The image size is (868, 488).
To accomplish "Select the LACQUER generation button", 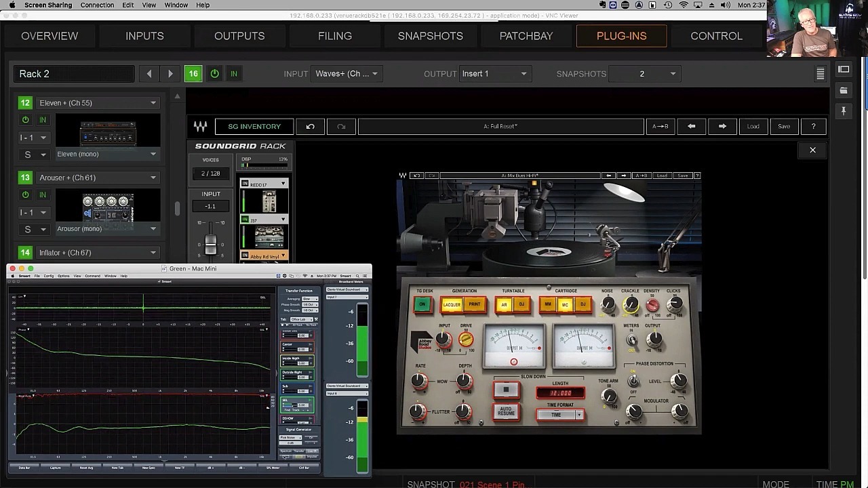I will pos(452,305).
